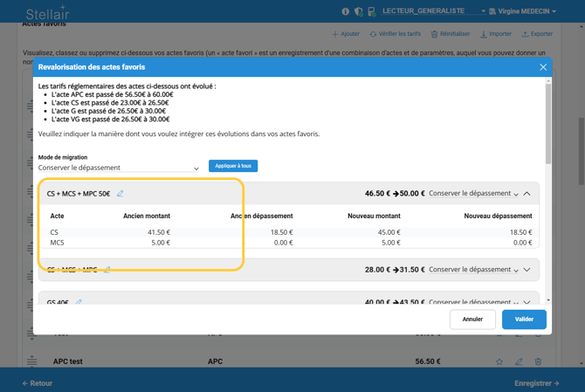Open migration dropdown for the 46.50 € act
Screen dimensions: 585x392
point(473,194)
